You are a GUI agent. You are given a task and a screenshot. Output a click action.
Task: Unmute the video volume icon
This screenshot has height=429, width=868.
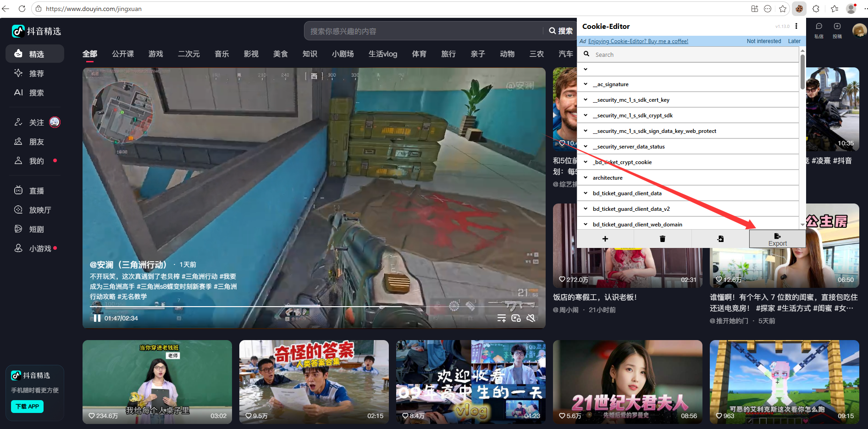[x=531, y=318]
